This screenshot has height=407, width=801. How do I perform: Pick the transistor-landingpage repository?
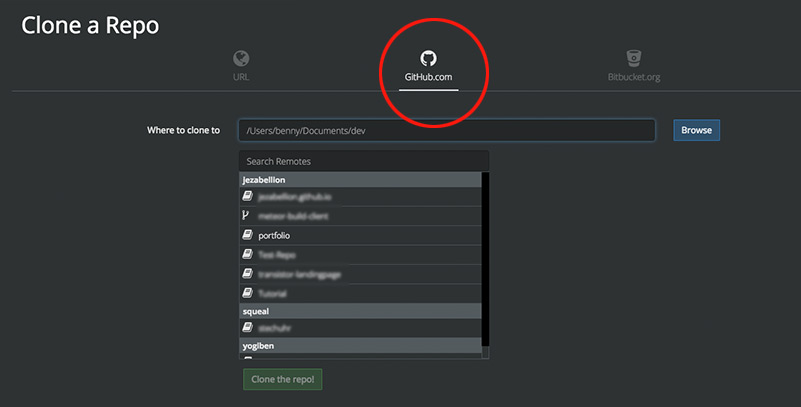[x=360, y=274]
